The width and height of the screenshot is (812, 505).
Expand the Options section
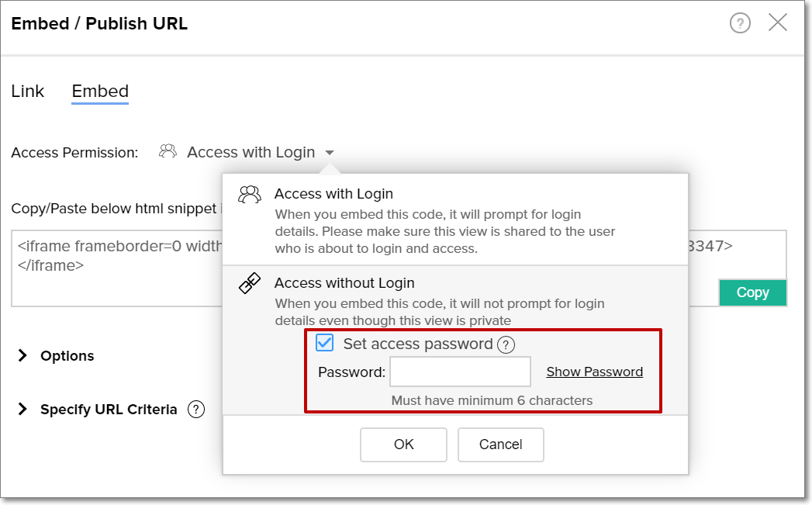(23, 356)
